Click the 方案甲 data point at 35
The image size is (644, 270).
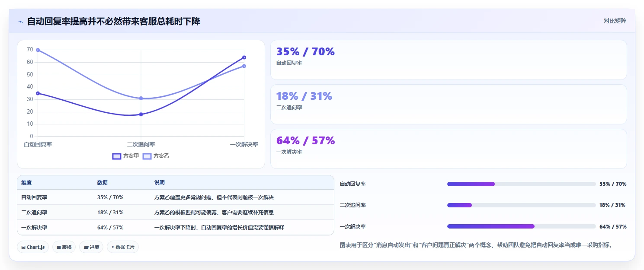pyautogui.click(x=38, y=93)
